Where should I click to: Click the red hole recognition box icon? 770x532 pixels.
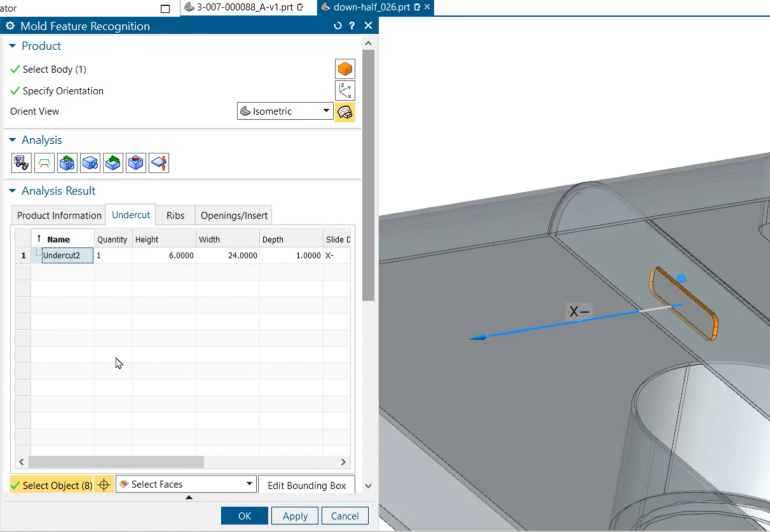136,162
